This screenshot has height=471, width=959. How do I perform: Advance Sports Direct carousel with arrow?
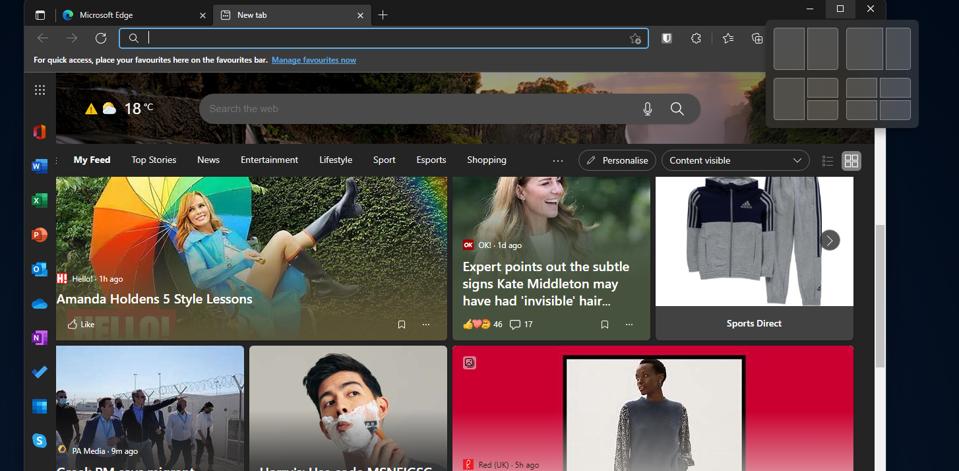(830, 240)
